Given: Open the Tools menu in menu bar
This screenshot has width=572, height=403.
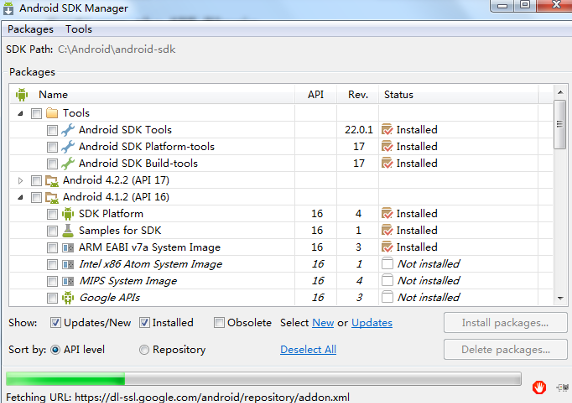Looking at the screenshot, I should 78,29.
